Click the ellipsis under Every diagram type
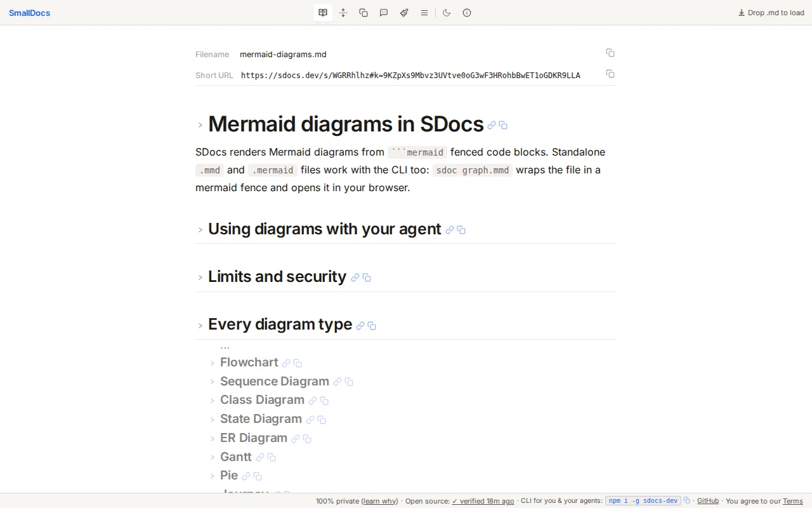 (x=225, y=347)
